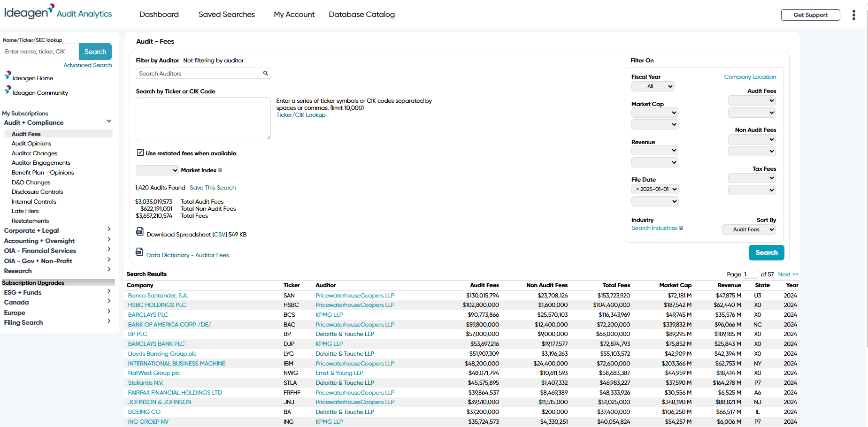The image size is (868, 427).
Task: Open Internal Controls from the sidebar
Action: tap(34, 202)
